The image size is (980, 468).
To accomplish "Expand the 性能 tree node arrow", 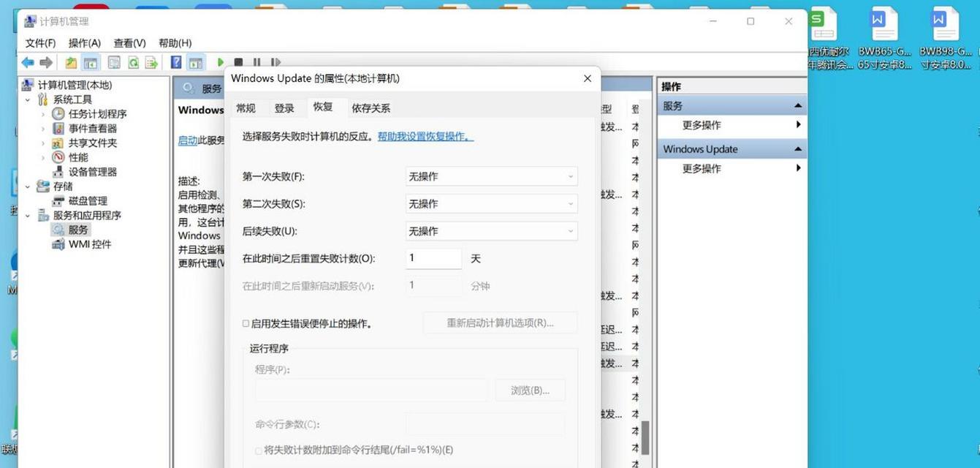I will (x=43, y=157).
